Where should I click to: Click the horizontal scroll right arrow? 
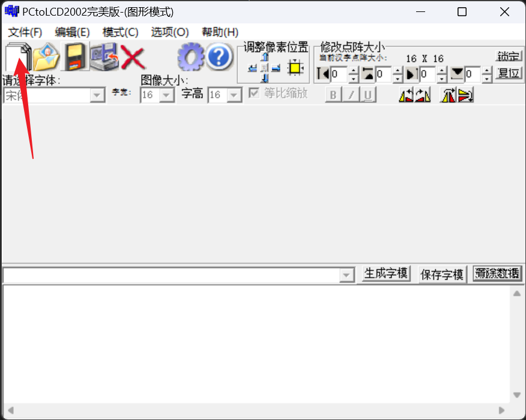[501, 410]
